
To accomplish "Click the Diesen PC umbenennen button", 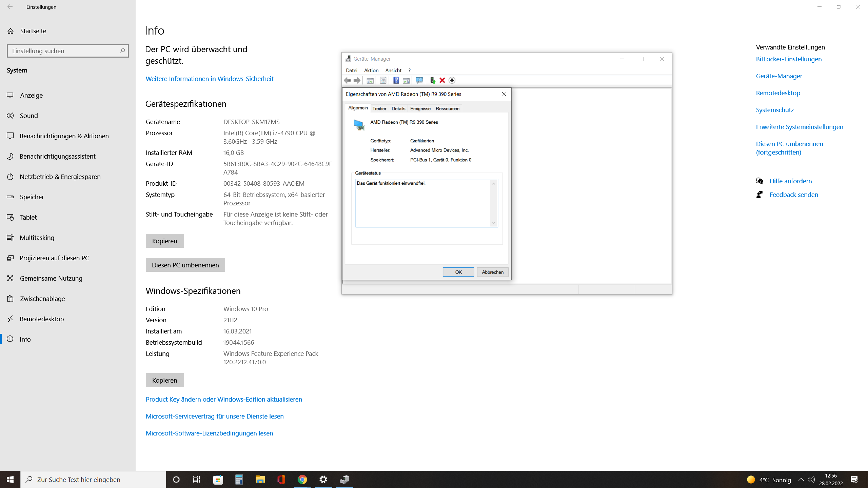I will click(185, 265).
